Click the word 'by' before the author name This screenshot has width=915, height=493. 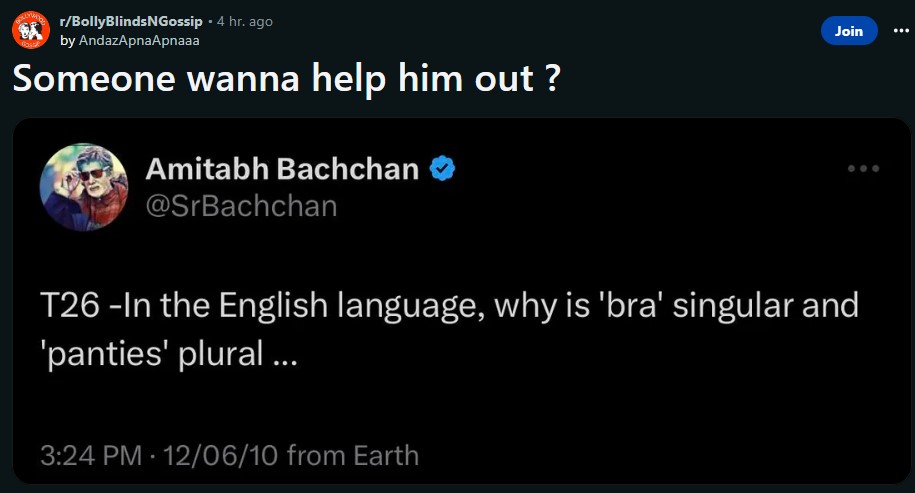click(67, 41)
